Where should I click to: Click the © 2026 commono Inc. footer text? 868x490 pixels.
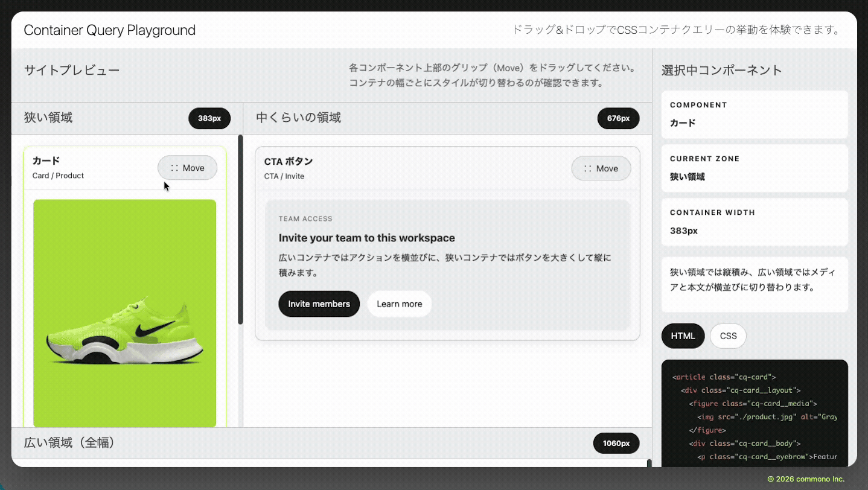(x=806, y=479)
